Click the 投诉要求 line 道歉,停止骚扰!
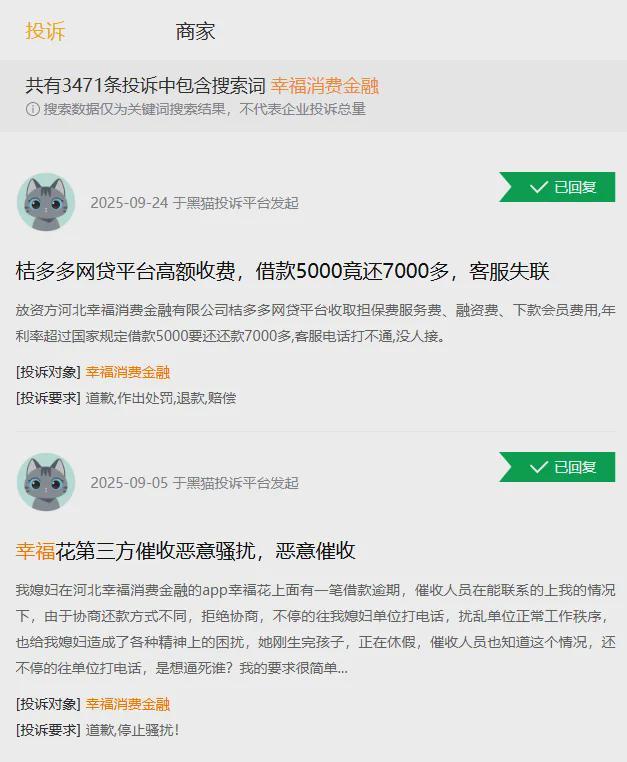The height and width of the screenshot is (762, 627). (132, 730)
